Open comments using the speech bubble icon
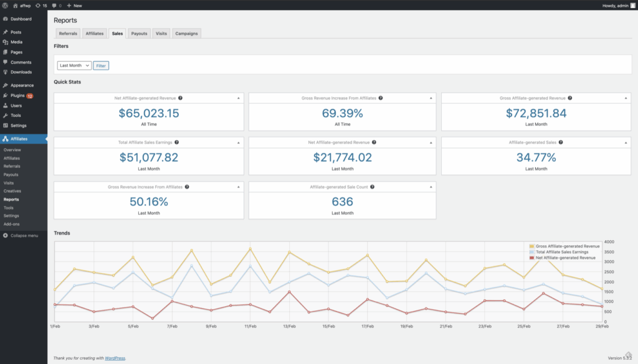The image size is (638, 364). click(54, 5)
